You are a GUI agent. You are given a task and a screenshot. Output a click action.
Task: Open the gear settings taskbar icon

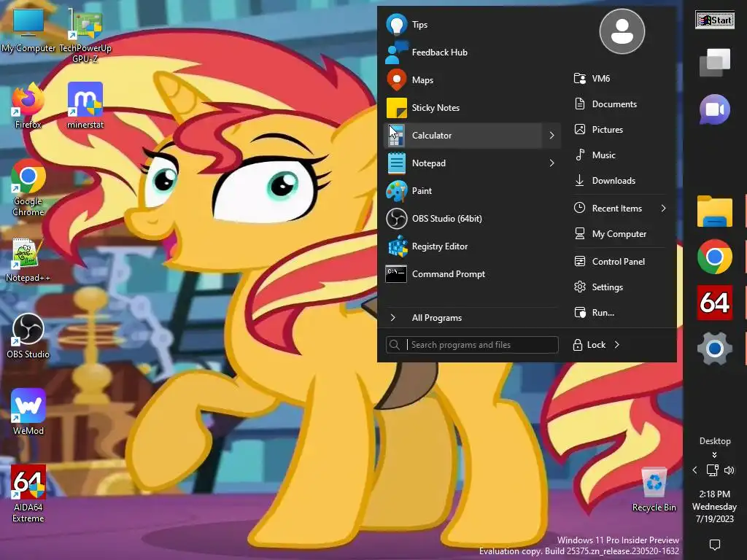715,349
